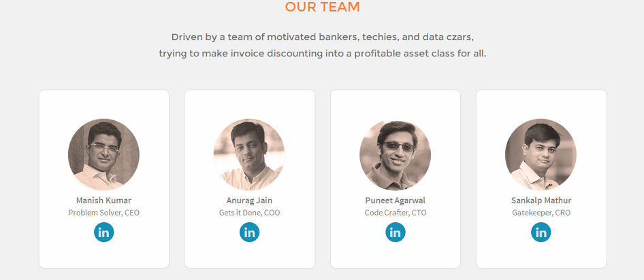Select the Anurag Jain name text

click(249, 200)
